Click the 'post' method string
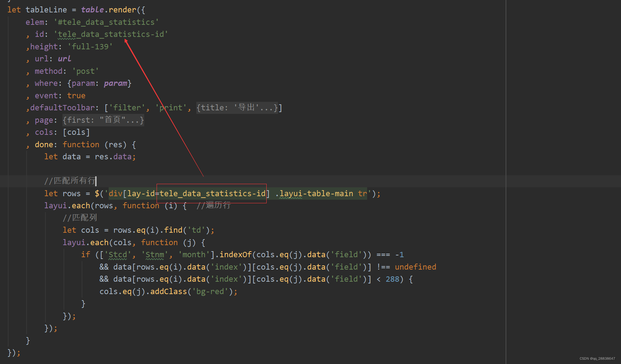 click(x=86, y=71)
